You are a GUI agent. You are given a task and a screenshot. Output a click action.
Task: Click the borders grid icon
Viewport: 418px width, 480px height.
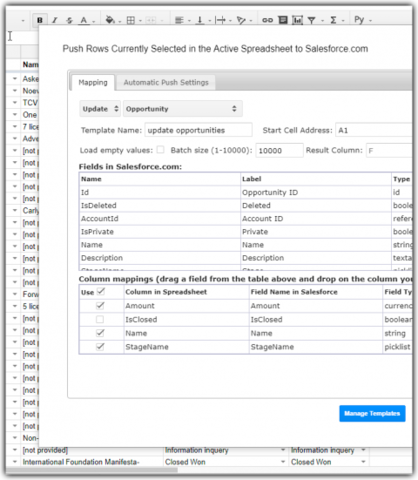point(131,20)
